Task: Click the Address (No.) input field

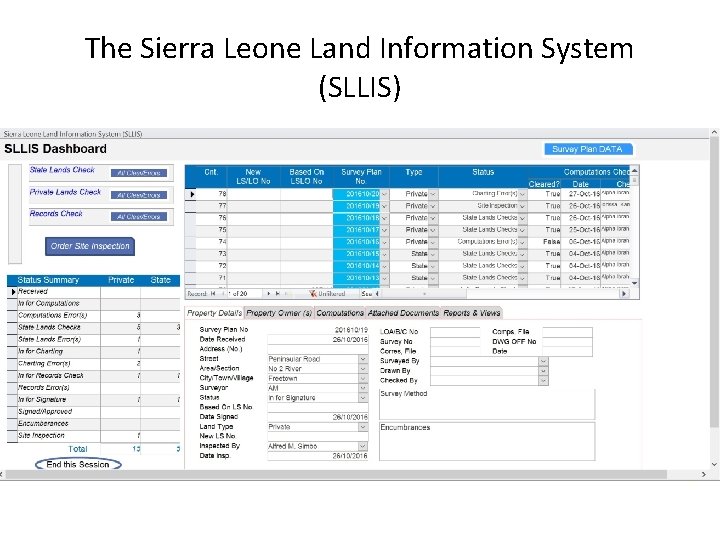Action: [x=318, y=349]
